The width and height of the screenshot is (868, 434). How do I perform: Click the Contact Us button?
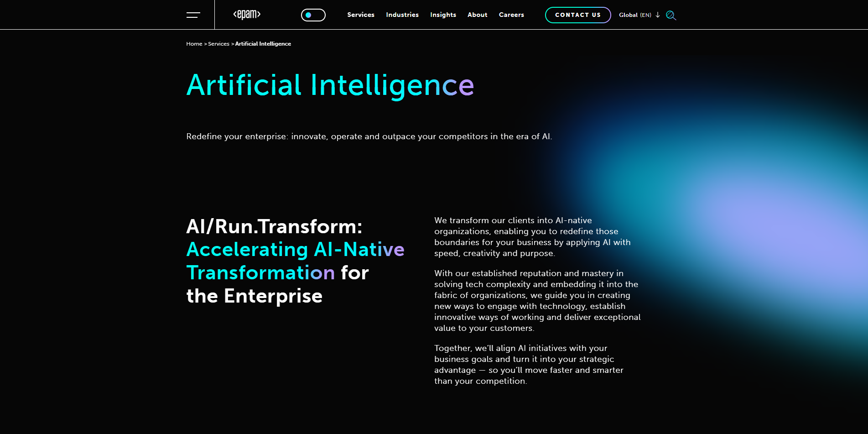click(x=578, y=15)
